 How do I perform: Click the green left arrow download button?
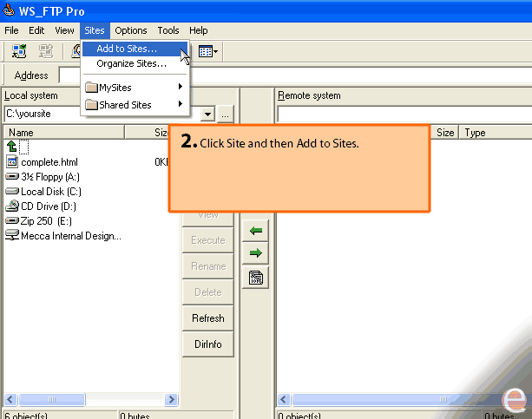point(256,231)
